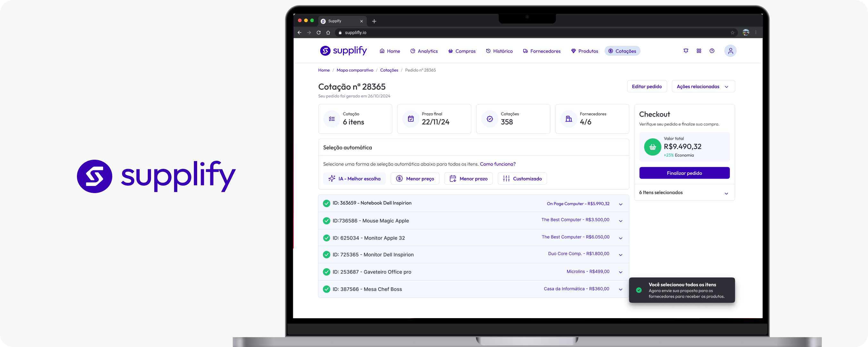Open the Analytics menu item
868x347 pixels.
(x=424, y=51)
